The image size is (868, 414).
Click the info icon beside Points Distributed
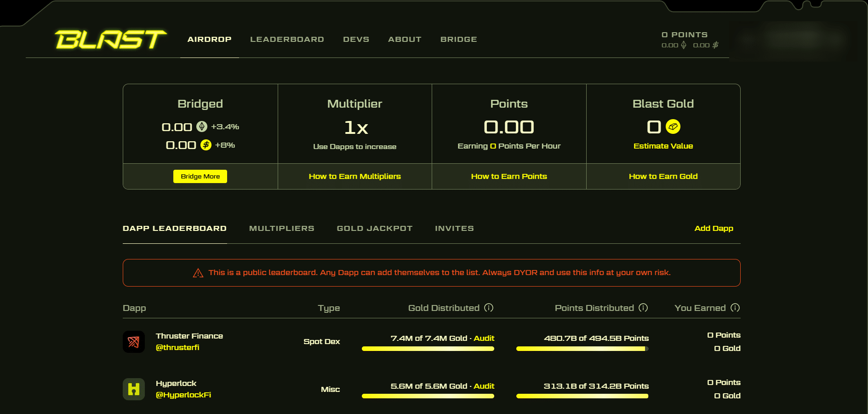coord(643,308)
